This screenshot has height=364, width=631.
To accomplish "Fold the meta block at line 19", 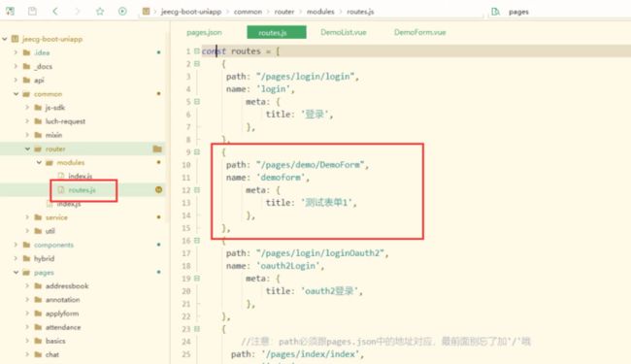I will click(197, 279).
